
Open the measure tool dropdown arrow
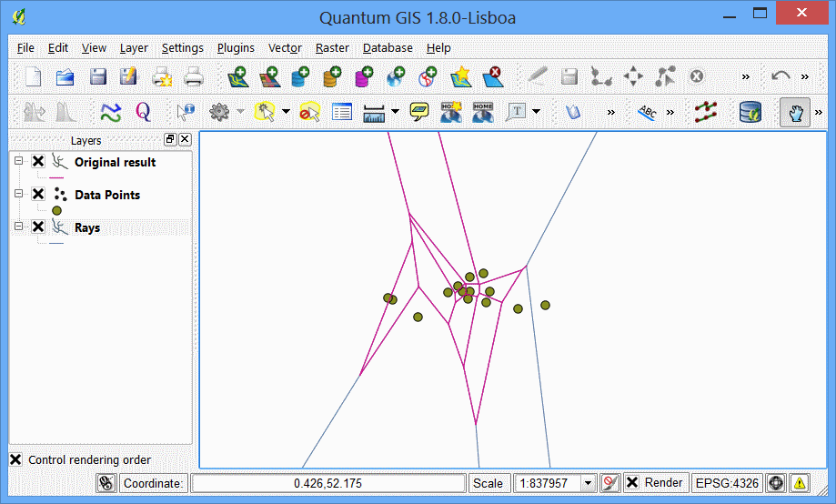pyautogui.click(x=395, y=112)
